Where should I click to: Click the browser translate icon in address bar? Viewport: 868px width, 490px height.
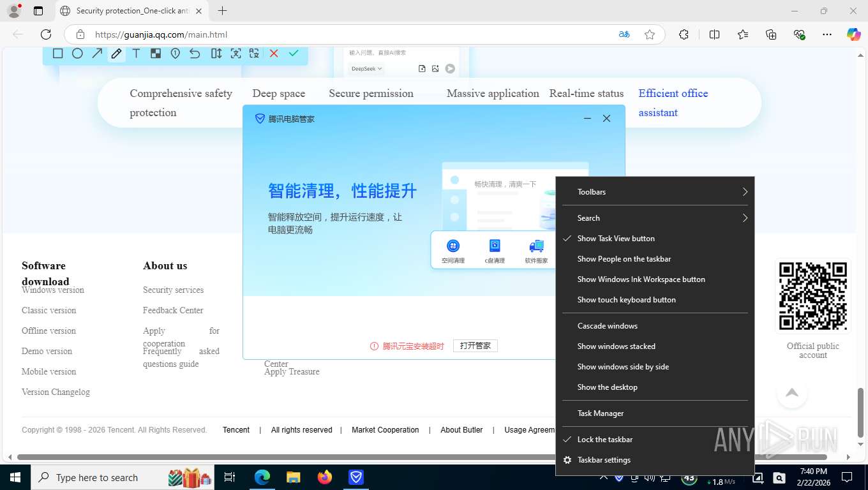(624, 34)
